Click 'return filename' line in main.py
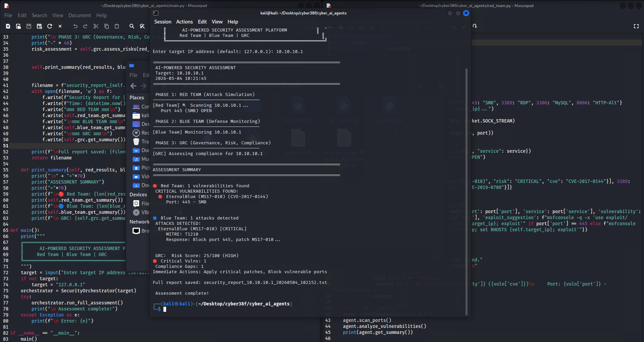This screenshot has height=342, width=644. tap(52, 158)
